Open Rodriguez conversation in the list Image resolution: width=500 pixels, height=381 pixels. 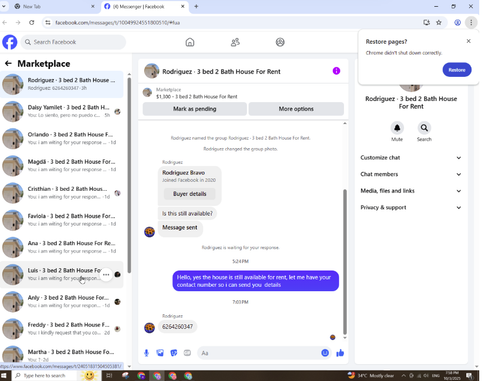(62, 84)
